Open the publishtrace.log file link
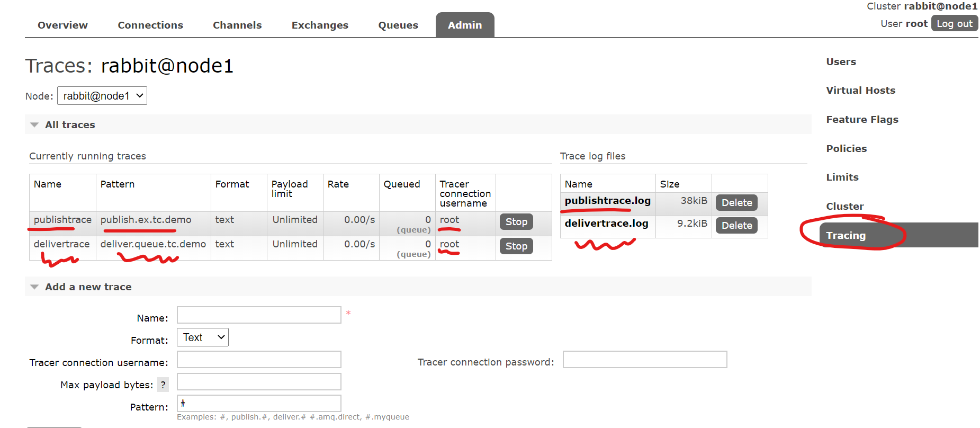Image resolution: width=980 pixels, height=428 pixels. pos(607,201)
